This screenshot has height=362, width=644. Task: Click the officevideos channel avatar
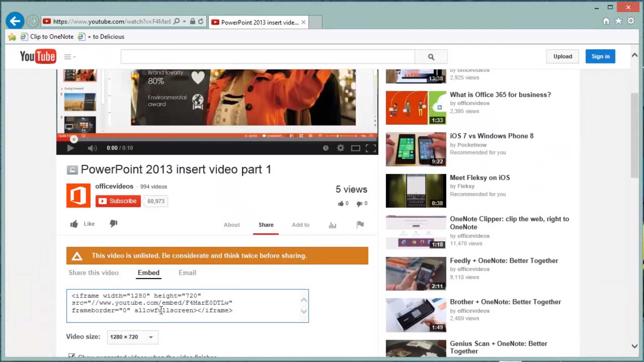78,195
